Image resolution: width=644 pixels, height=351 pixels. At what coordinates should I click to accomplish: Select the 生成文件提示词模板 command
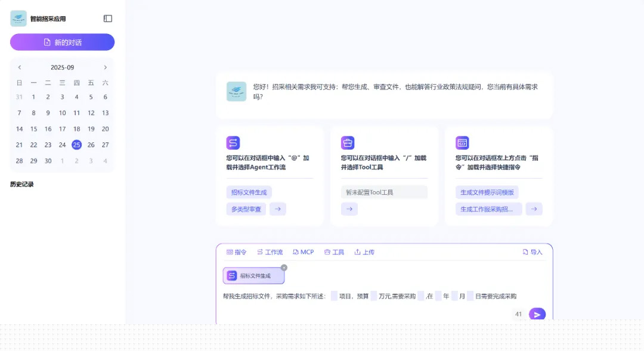(487, 192)
